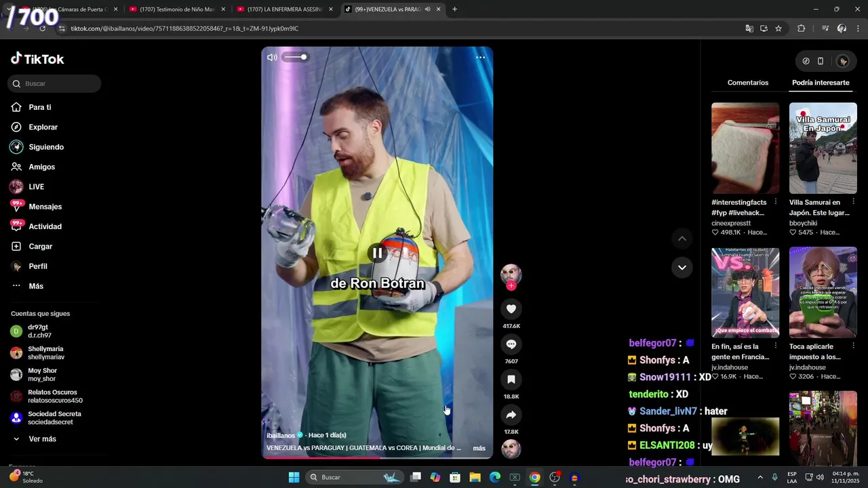The width and height of the screenshot is (868, 488).
Task: Open the creator's avatar beside the video
Action: (x=511, y=274)
